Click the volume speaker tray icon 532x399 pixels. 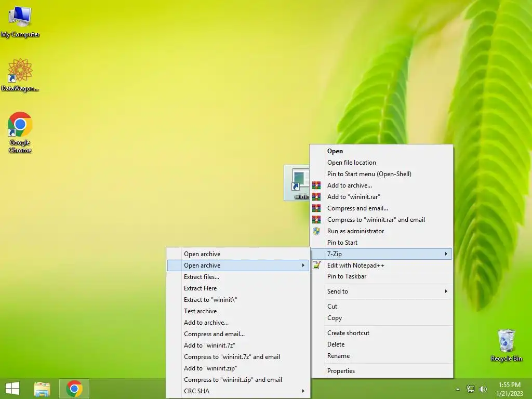(x=483, y=389)
